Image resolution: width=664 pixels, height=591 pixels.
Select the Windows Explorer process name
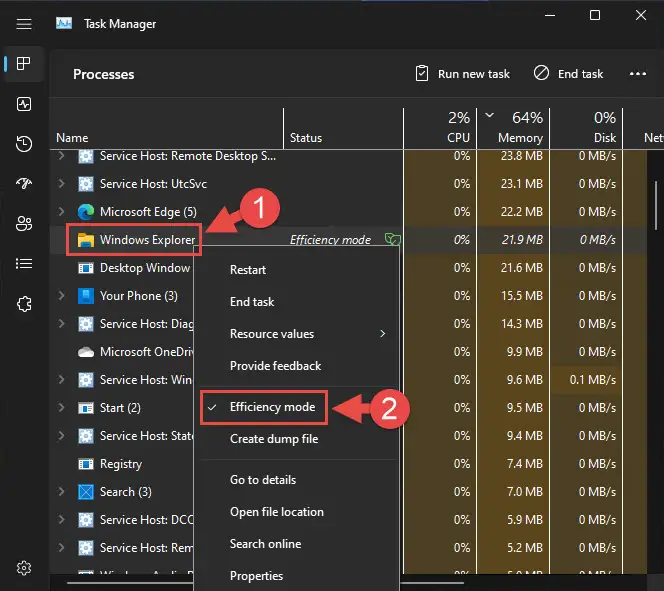[147, 240]
